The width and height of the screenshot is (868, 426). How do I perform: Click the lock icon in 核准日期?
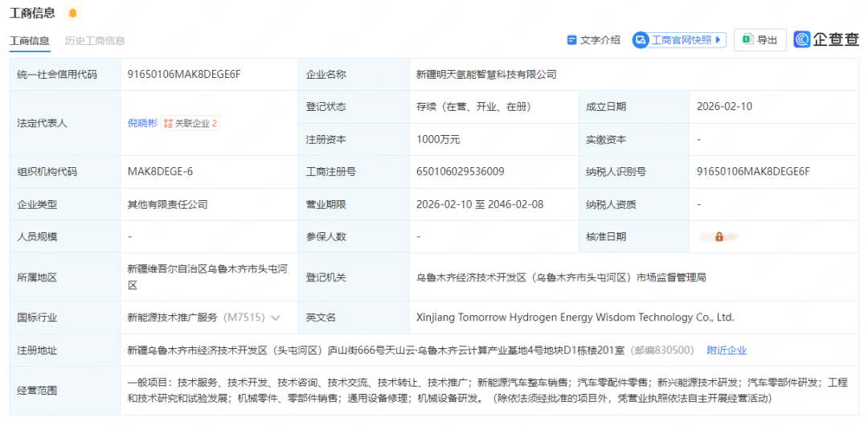719,237
